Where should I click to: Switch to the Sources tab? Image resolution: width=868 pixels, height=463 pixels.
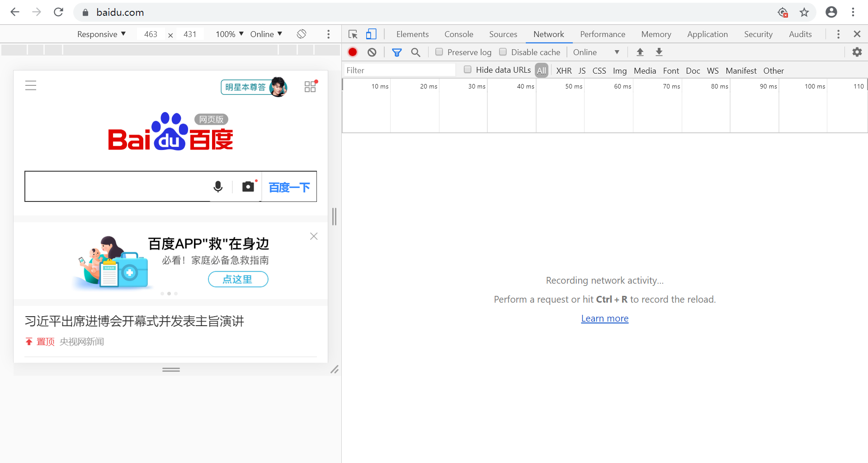tap(503, 34)
